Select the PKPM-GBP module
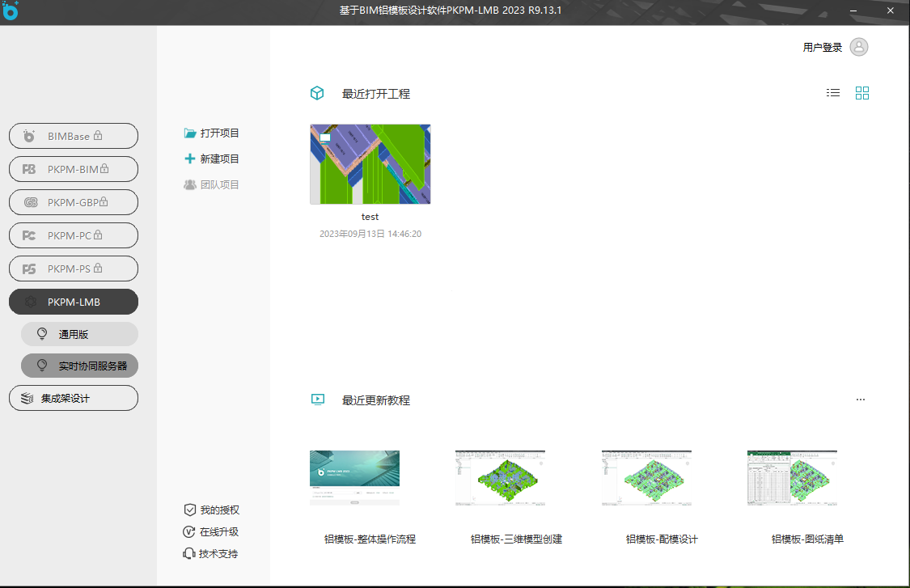The width and height of the screenshot is (910, 588). tap(74, 202)
